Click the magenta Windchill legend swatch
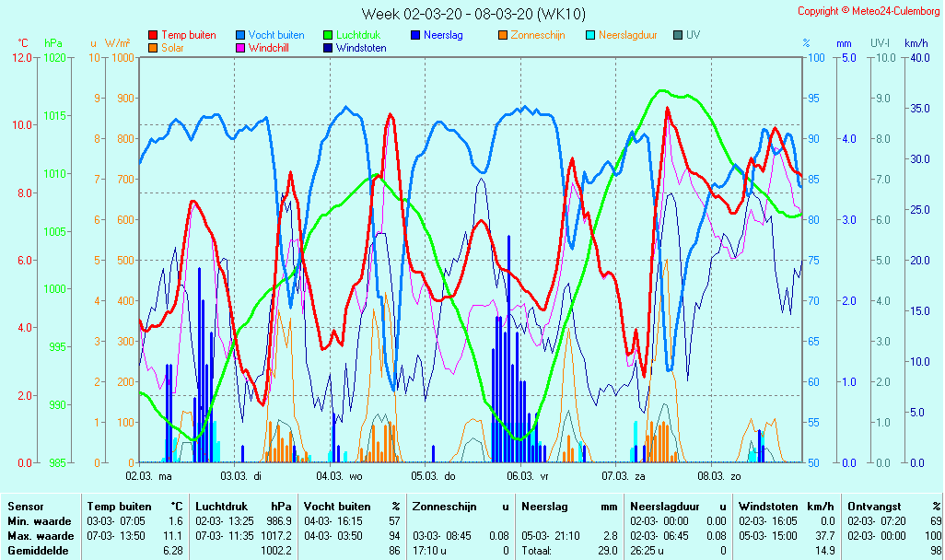Viewport: 945px width, 560px height. tap(240, 48)
